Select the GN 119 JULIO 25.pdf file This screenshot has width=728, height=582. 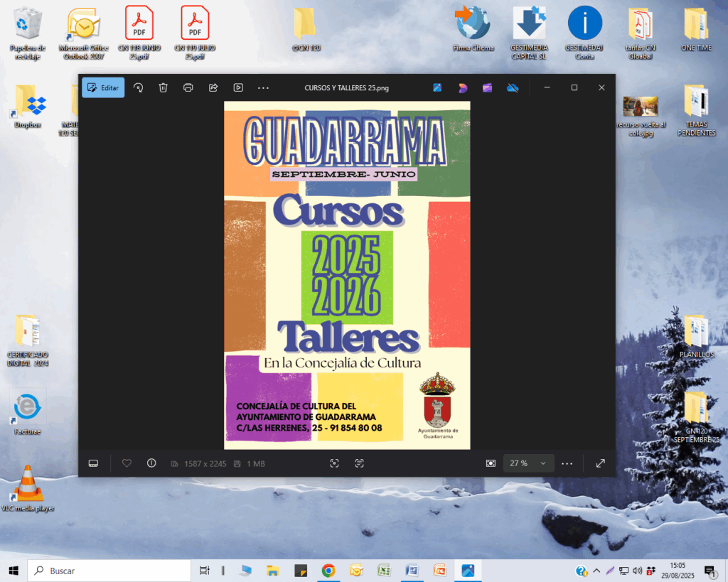(195, 33)
